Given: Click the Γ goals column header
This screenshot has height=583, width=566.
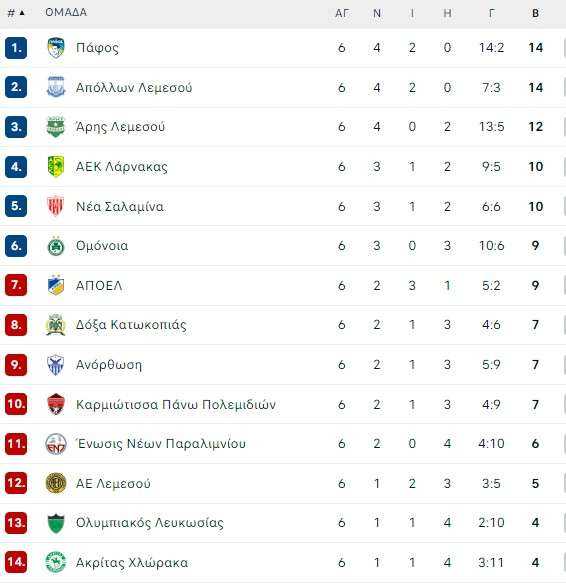Looking at the screenshot, I should (492, 13).
